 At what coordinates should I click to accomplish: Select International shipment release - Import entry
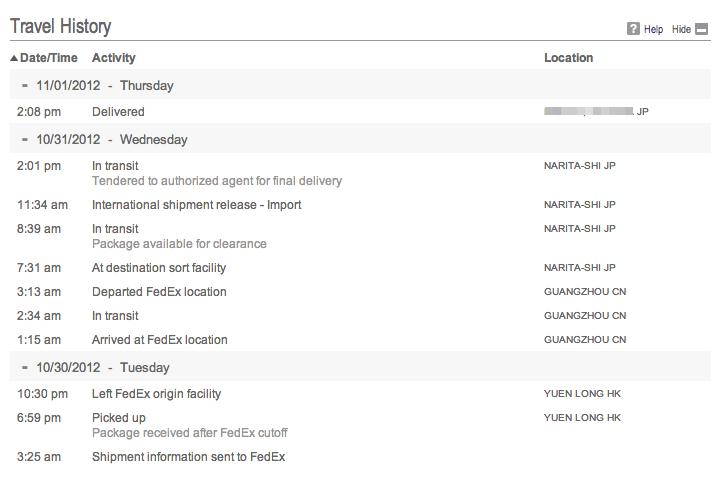click(196, 205)
